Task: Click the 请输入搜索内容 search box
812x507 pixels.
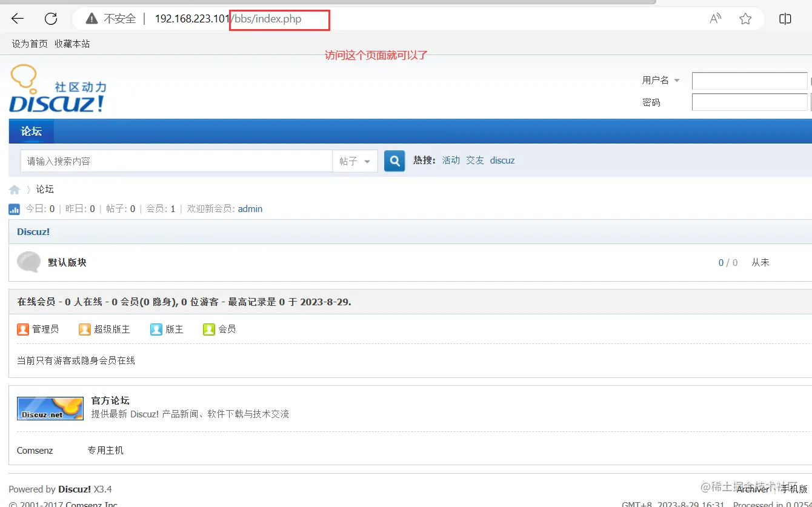Action: [x=176, y=161]
